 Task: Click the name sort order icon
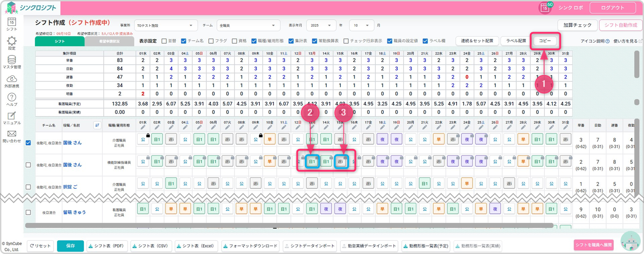tap(97, 125)
